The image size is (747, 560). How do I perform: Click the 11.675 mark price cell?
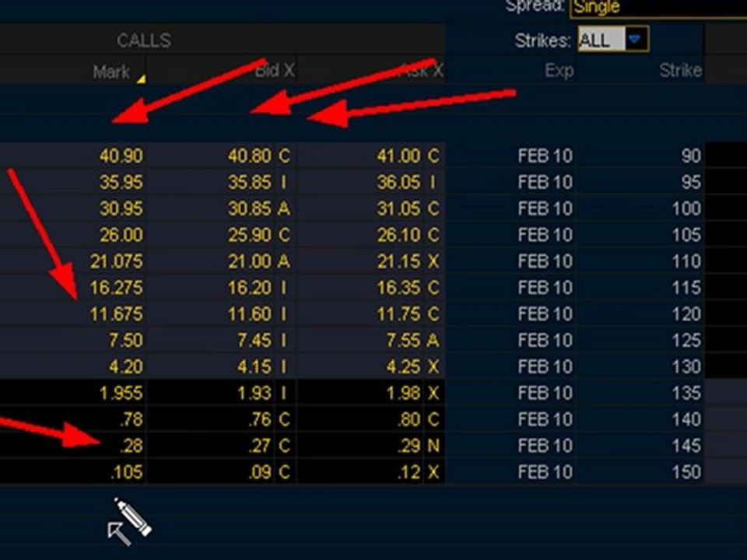tap(116, 313)
